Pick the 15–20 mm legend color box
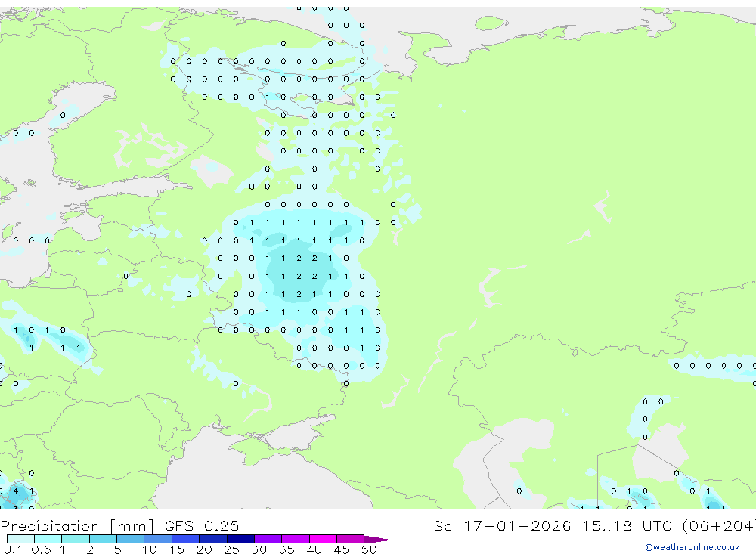Image resolution: width=756 pixels, height=554 pixels. coord(186,539)
